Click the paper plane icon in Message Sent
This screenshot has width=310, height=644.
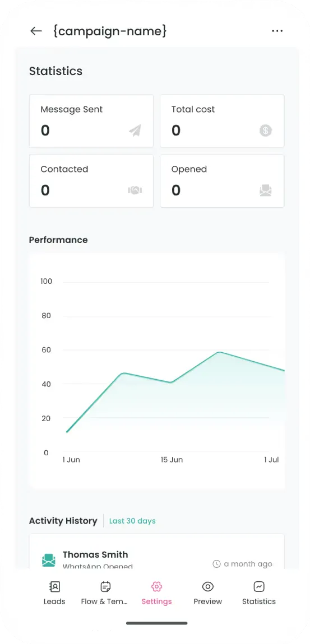click(135, 130)
